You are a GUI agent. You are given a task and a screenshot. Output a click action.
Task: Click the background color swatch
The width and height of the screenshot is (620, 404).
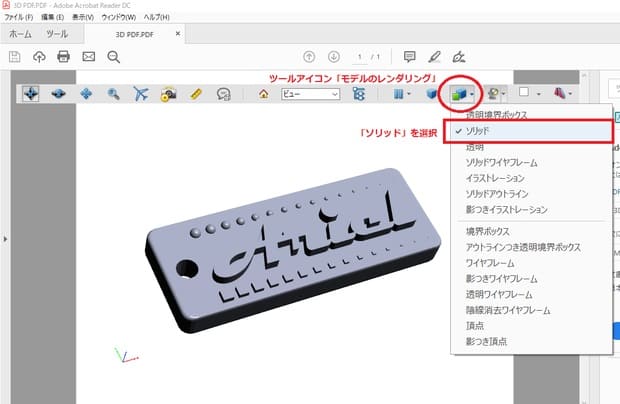pos(524,92)
